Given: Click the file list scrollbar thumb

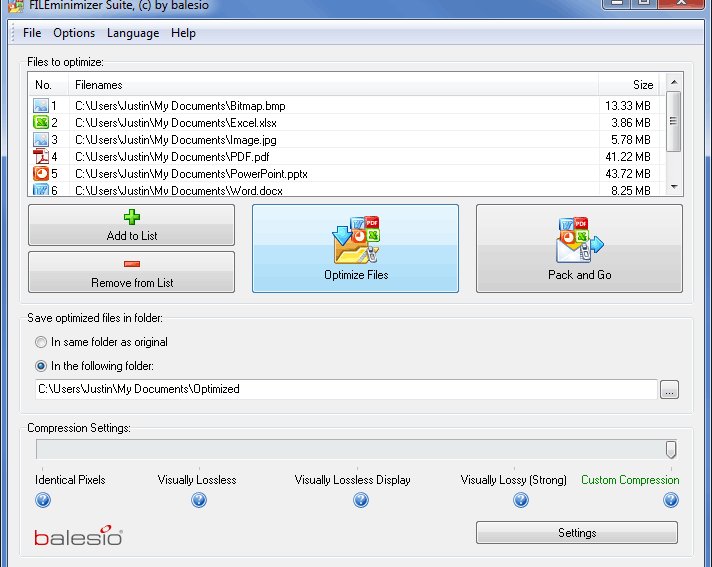Looking at the screenshot, I should 674,121.
